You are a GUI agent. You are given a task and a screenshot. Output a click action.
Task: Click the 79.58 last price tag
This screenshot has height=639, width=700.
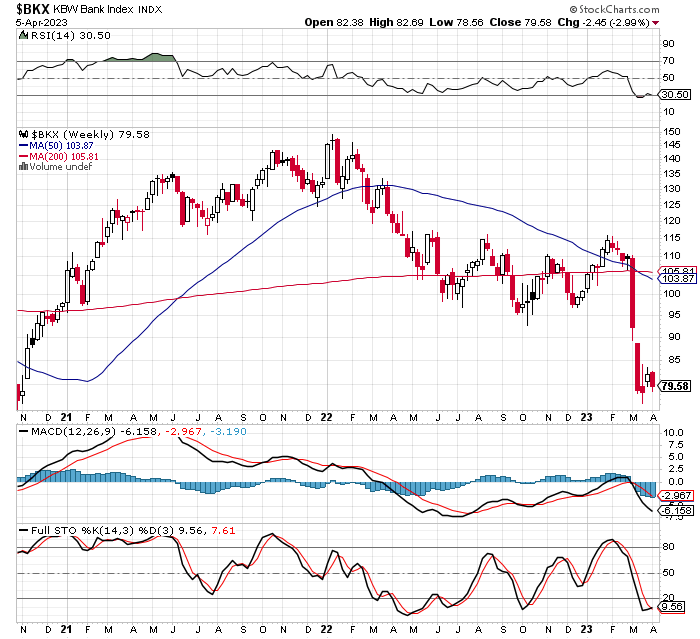point(675,386)
